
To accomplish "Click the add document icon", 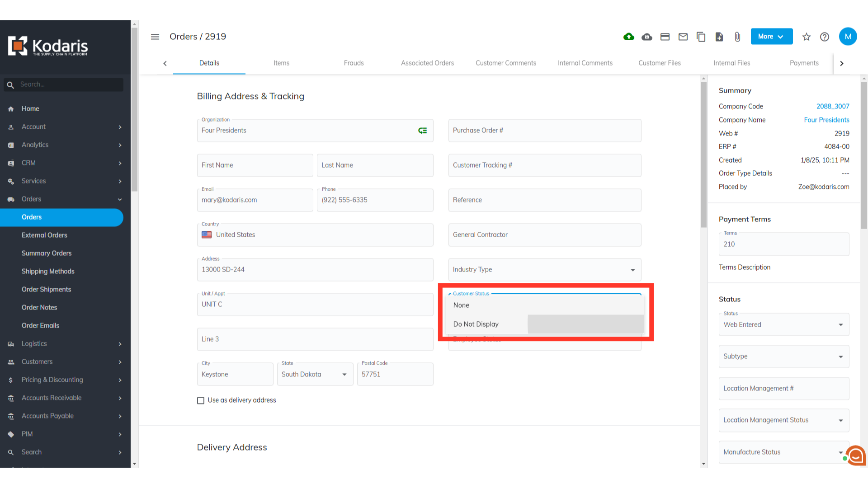I will tap(719, 37).
